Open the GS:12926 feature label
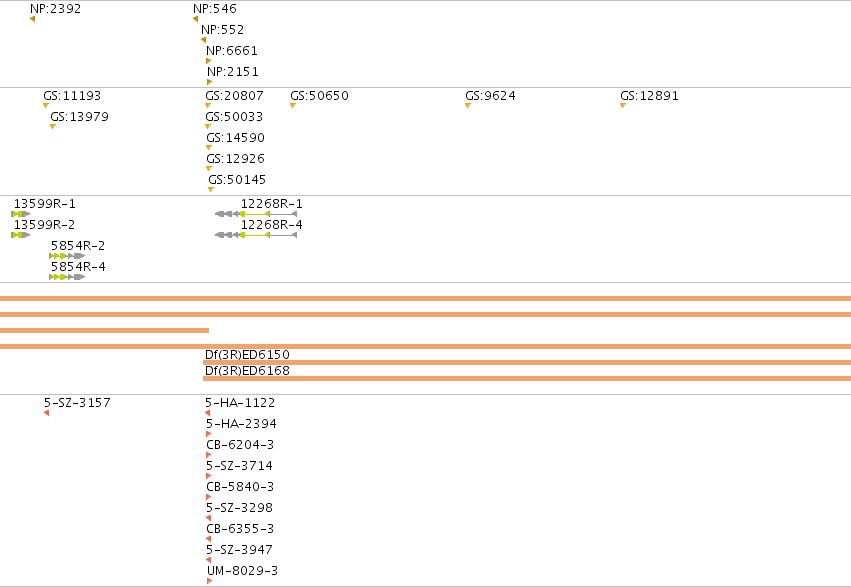Viewport: 851px width, 587px height. (x=236, y=159)
